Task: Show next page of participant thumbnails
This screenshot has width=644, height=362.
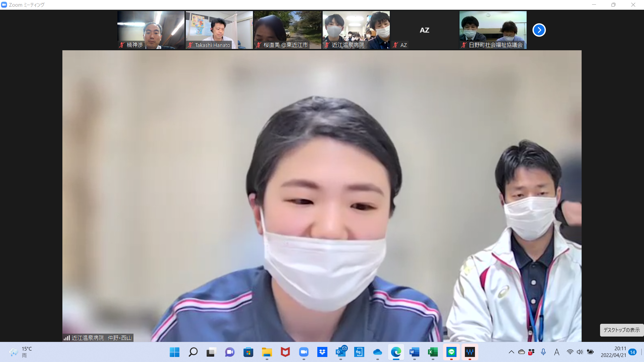Action: click(x=539, y=30)
